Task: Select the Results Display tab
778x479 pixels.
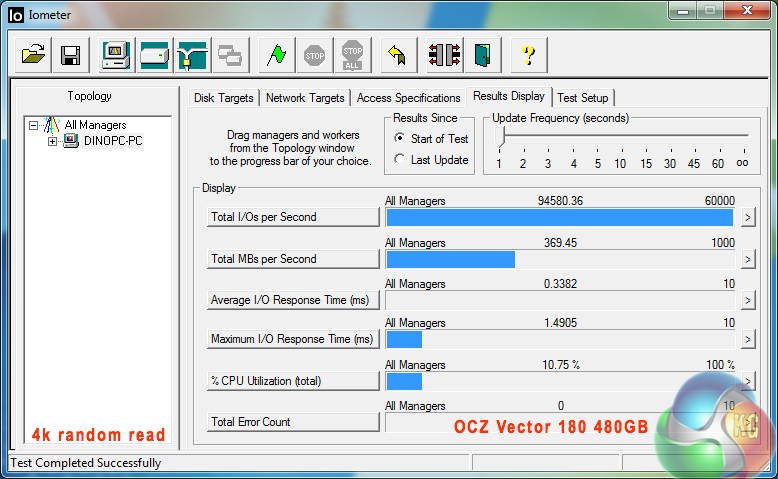Action: tap(509, 96)
